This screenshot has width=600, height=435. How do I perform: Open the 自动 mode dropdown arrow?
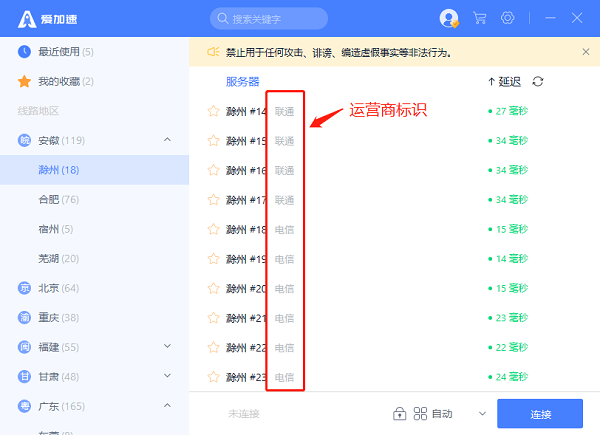pyautogui.click(x=483, y=414)
